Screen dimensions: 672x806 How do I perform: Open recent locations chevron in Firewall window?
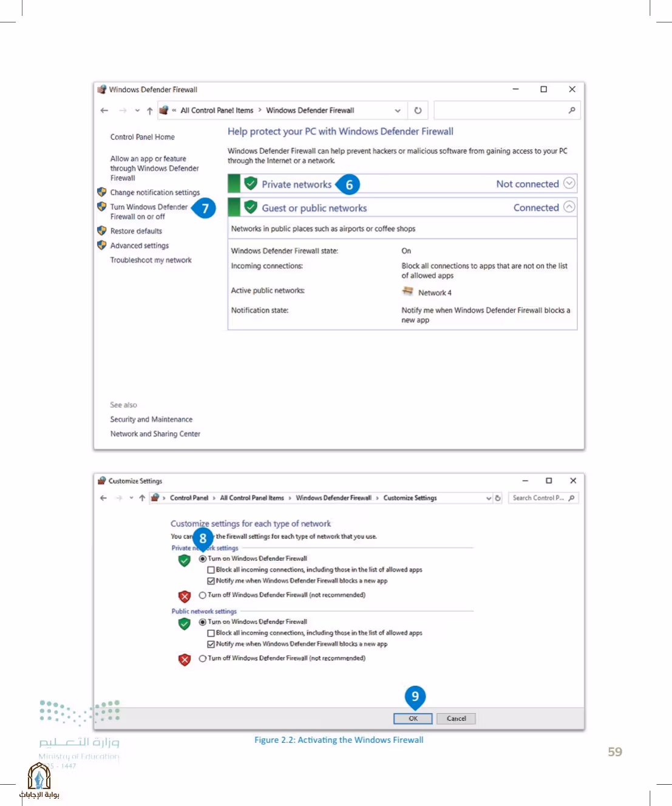point(137,110)
